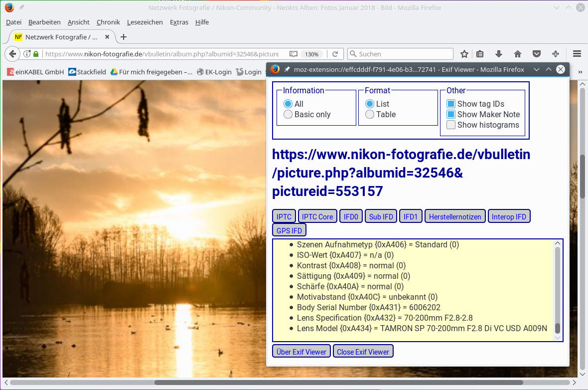The width and height of the screenshot is (588, 390).
Task: Select Table format radio button
Action: coord(370,115)
